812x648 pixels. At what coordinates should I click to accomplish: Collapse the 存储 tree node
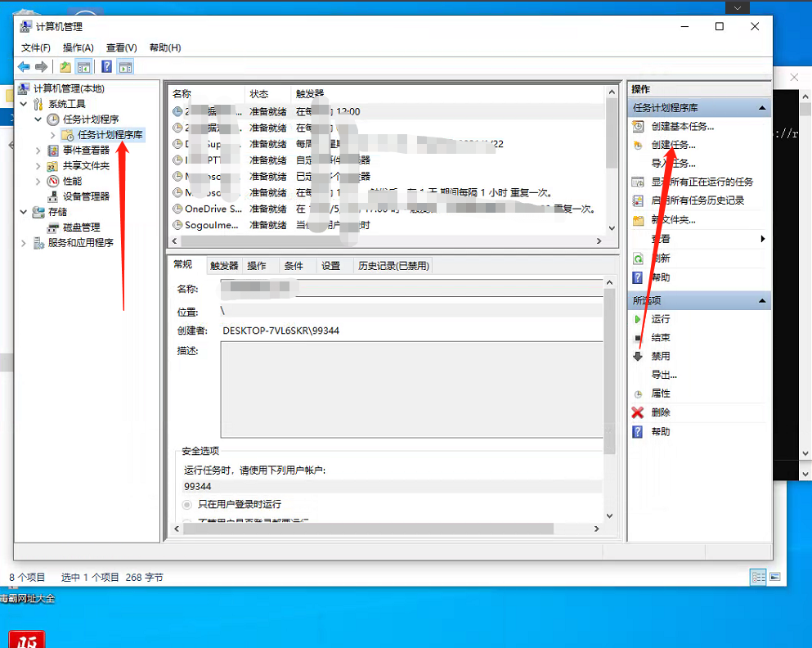pyautogui.click(x=23, y=212)
